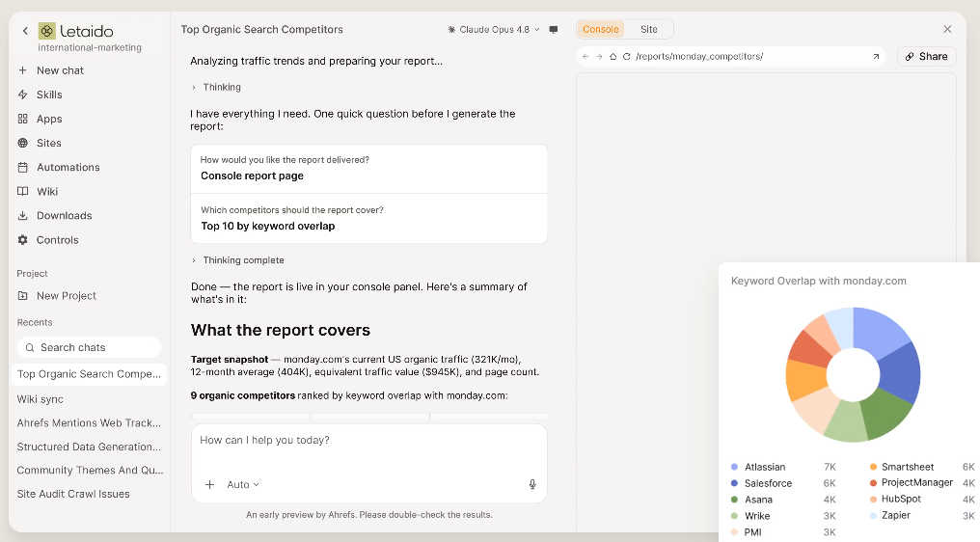Click the back chevron beside Letaido logo

[25, 31]
